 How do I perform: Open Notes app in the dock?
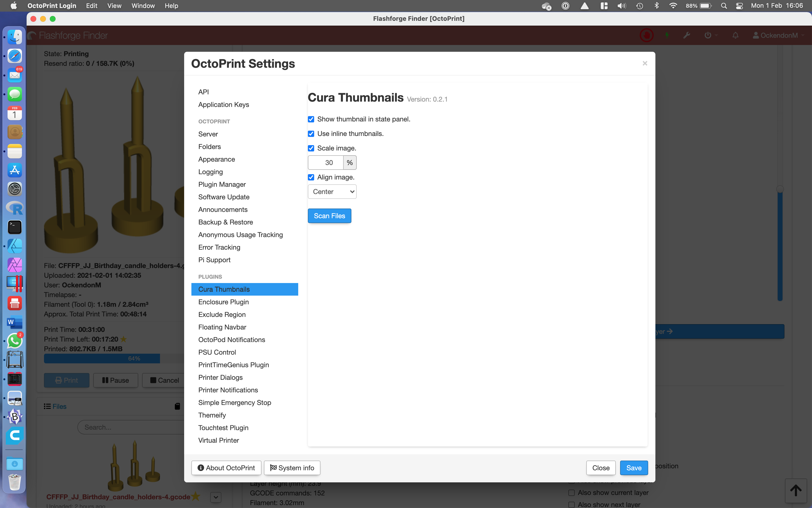click(15, 151)
